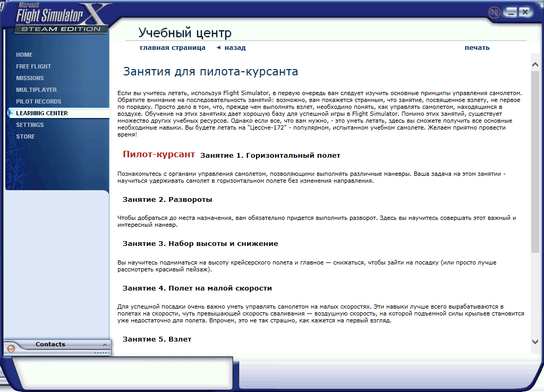
Task: Go to главная страница link
Action: point(173,47)
